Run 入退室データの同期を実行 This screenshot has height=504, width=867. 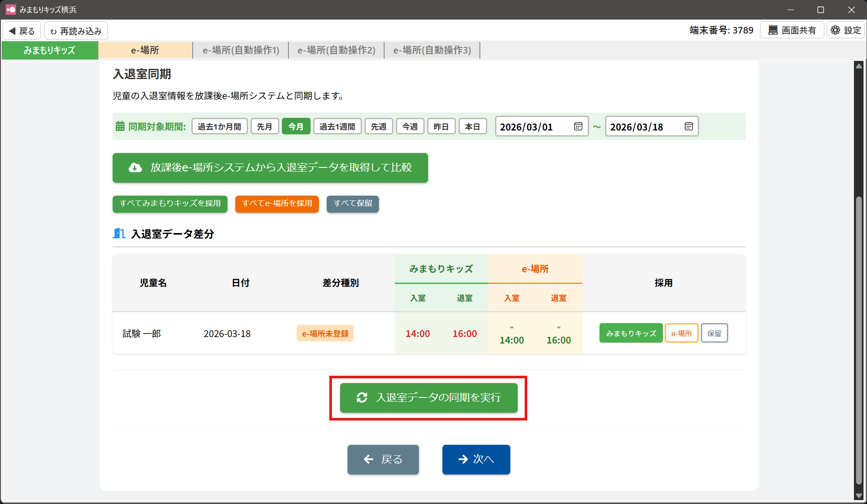pyautogui.click(x=428, y=397)
